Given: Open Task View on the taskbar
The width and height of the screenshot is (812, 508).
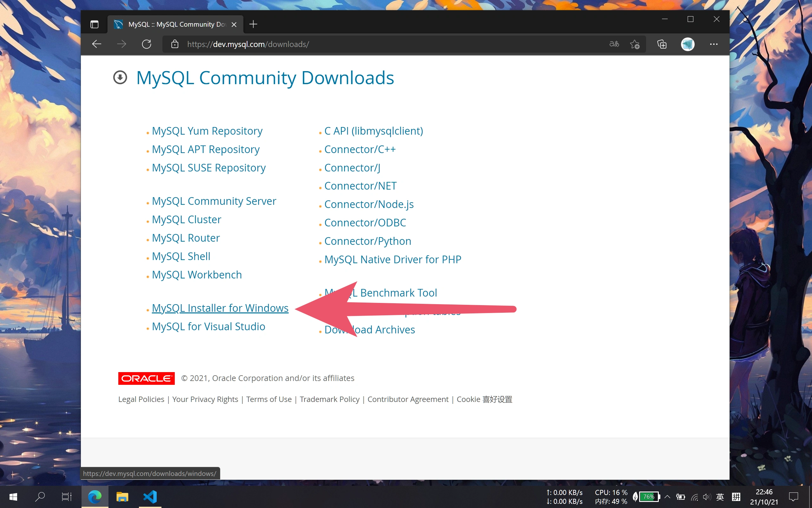Looking at the screenshot, I should click(x=66, y=497).
